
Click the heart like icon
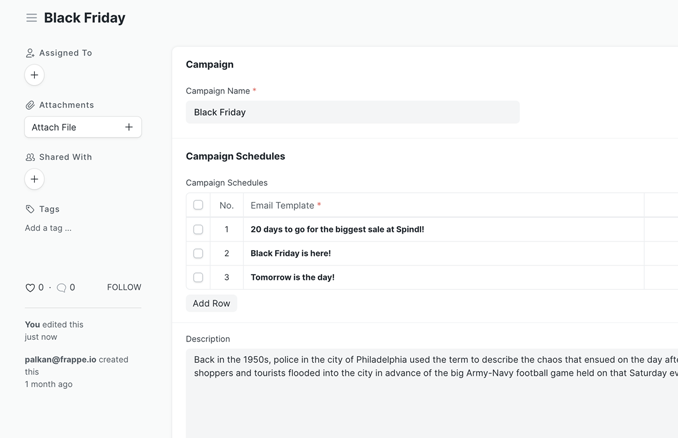[x=30, y=288]
